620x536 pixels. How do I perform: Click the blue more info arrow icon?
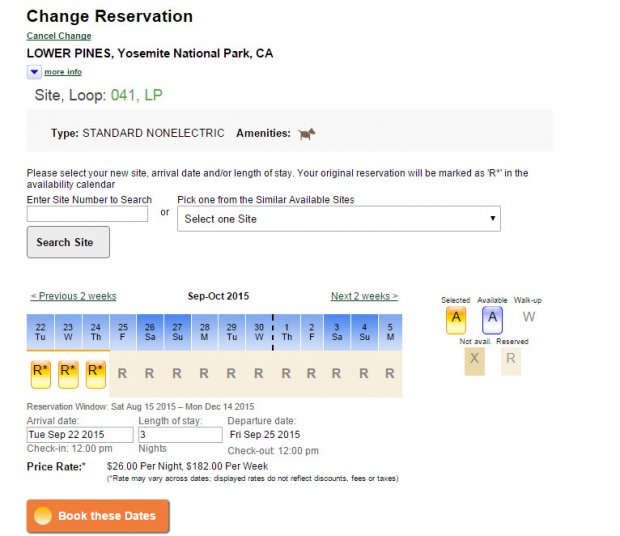point(34,72)
